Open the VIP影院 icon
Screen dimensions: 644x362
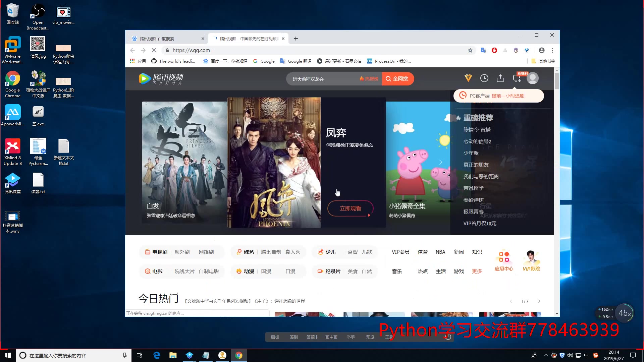pos(531,261)
